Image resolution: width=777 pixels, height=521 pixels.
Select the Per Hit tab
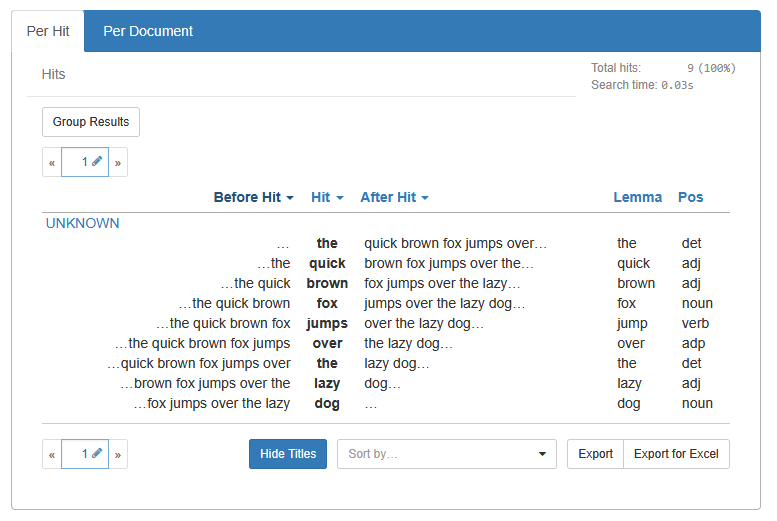click(48, 31)
